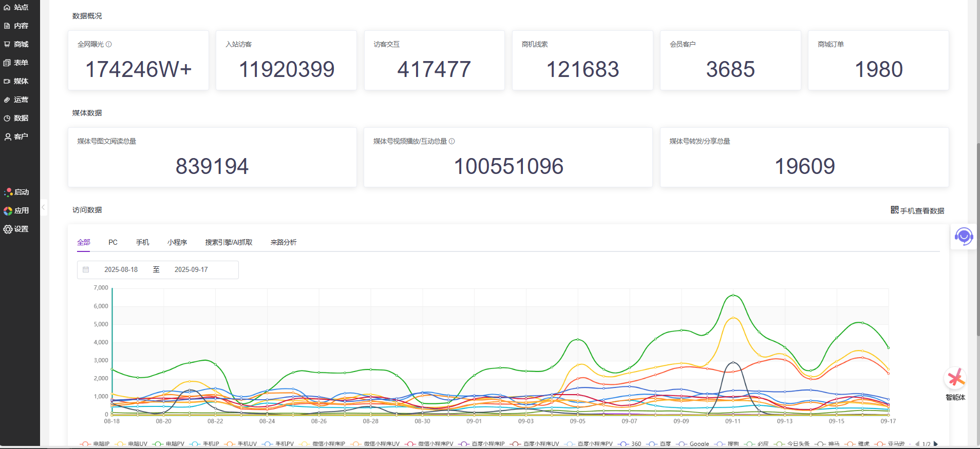Toggle the 电脑IP series in chart legend

pyautogui.click(x=95, y=444)
